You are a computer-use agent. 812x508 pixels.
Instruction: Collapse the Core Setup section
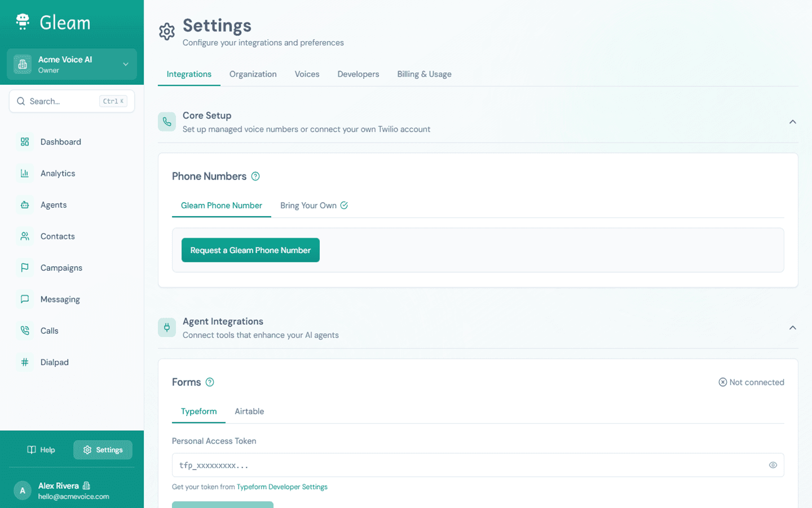click(792, 122)
